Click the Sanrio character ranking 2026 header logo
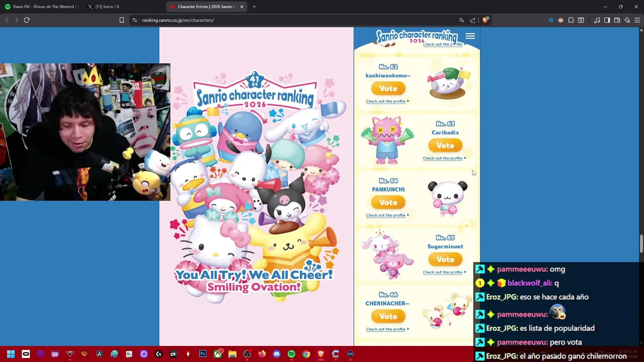644x362 pixels. tap(417, 37)
